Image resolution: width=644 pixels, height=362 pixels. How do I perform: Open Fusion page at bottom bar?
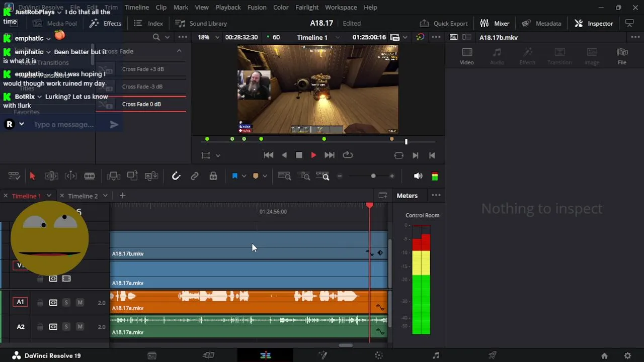coord(323,356)
